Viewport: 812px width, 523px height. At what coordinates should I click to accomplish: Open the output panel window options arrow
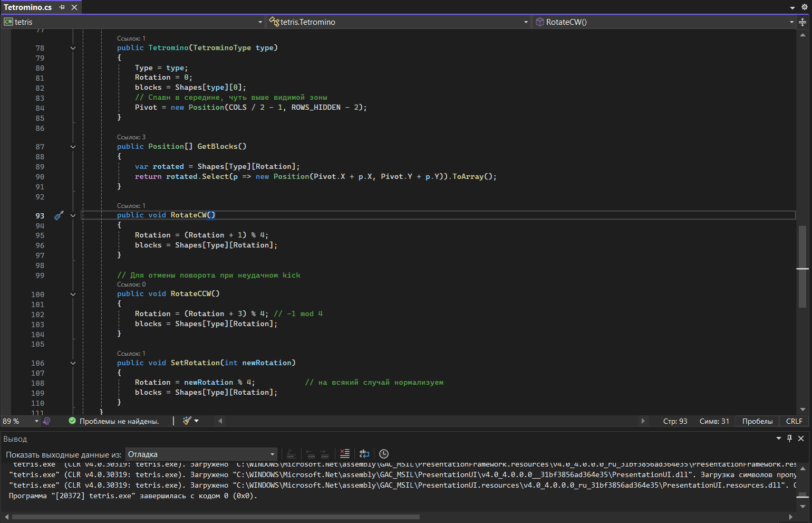click(779, 439)
